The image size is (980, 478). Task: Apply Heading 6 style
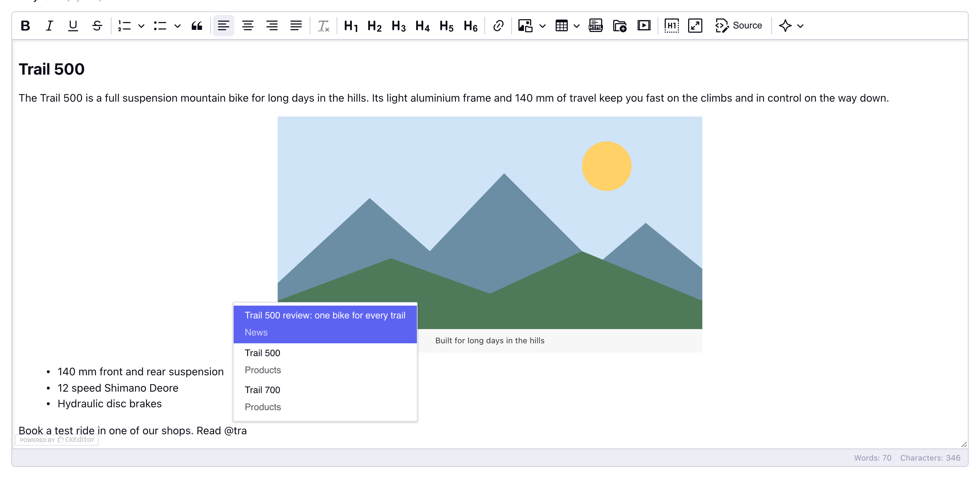470,26
